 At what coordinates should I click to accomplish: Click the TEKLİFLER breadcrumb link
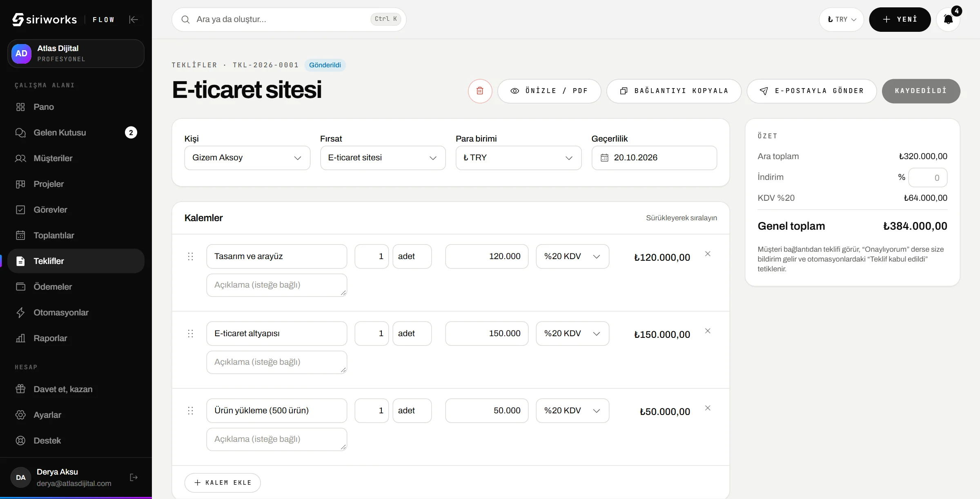point(194,65)
